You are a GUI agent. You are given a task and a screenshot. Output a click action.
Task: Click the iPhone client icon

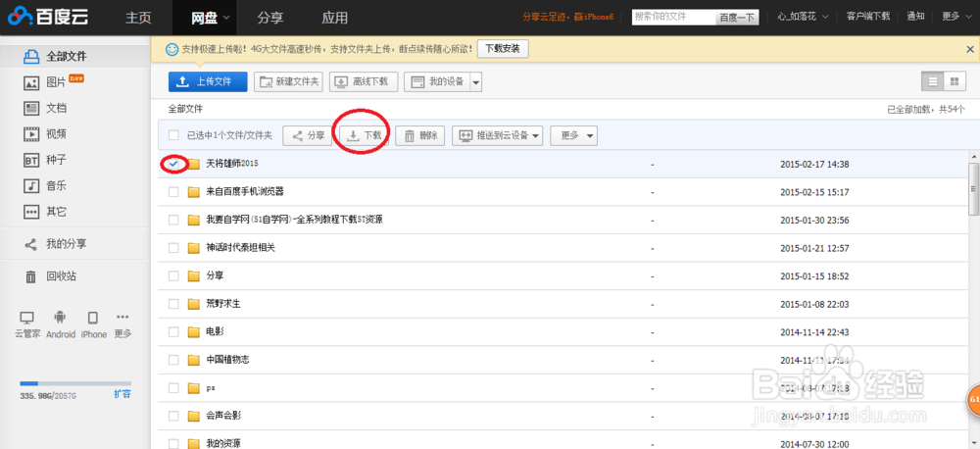pyautogui.click(x=93, y=317)
